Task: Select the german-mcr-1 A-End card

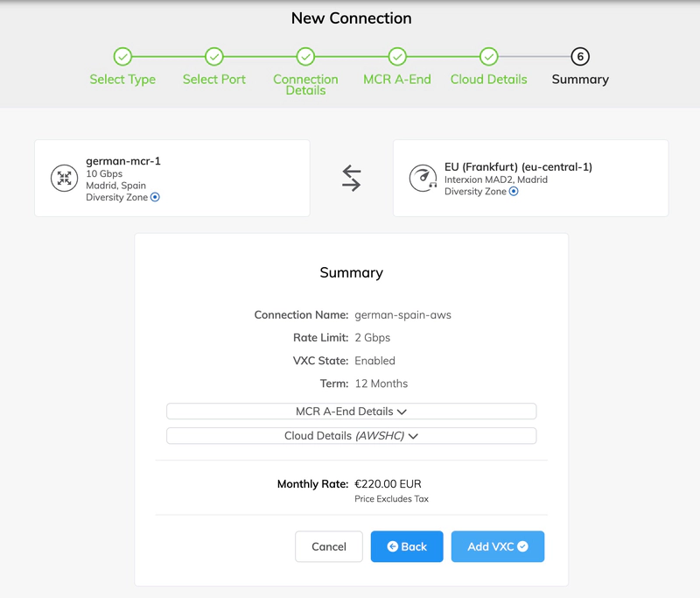Action: point(171,178)
